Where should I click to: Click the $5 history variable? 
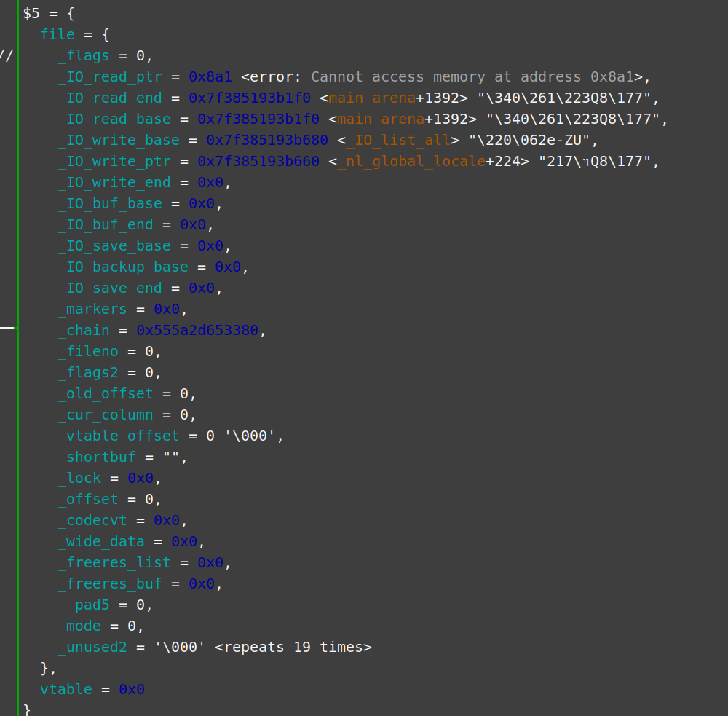(x=31, y=13)
